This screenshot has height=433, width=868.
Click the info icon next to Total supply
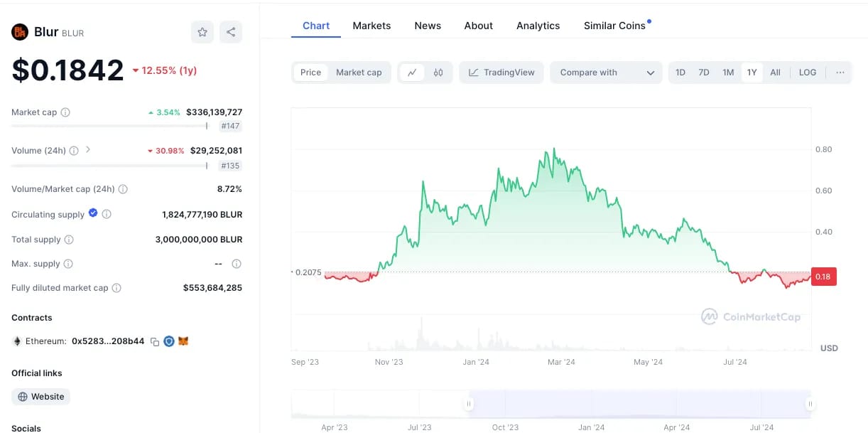click(x=69, y=240)
